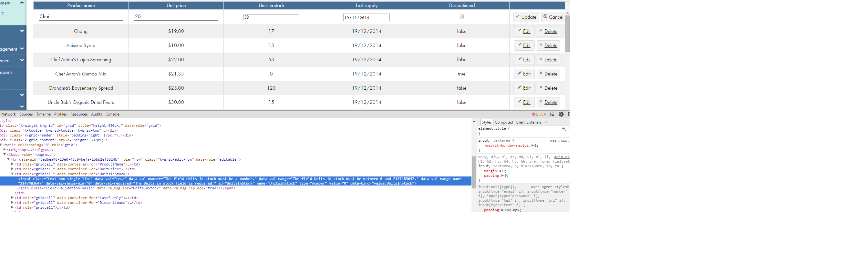The image size is (868, 271).
Task: Cancel editing the Chai row
Action: point(553,17)
